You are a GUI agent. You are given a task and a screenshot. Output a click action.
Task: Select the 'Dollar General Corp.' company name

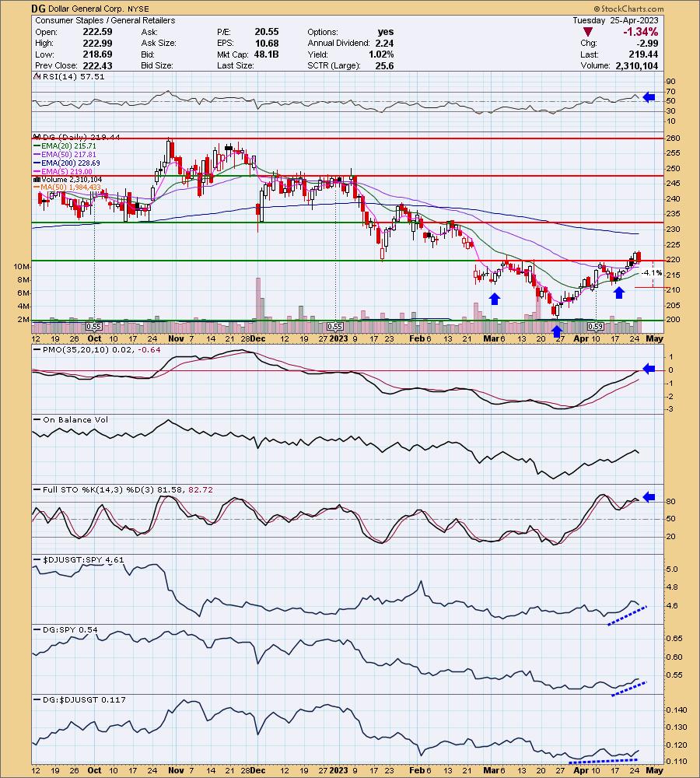pos(86,9)
